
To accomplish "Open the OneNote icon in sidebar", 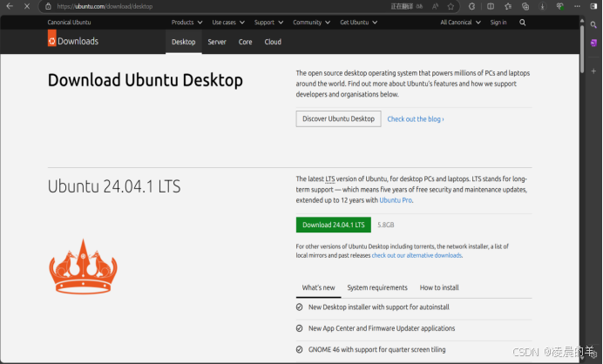I will tap(593, 43).
